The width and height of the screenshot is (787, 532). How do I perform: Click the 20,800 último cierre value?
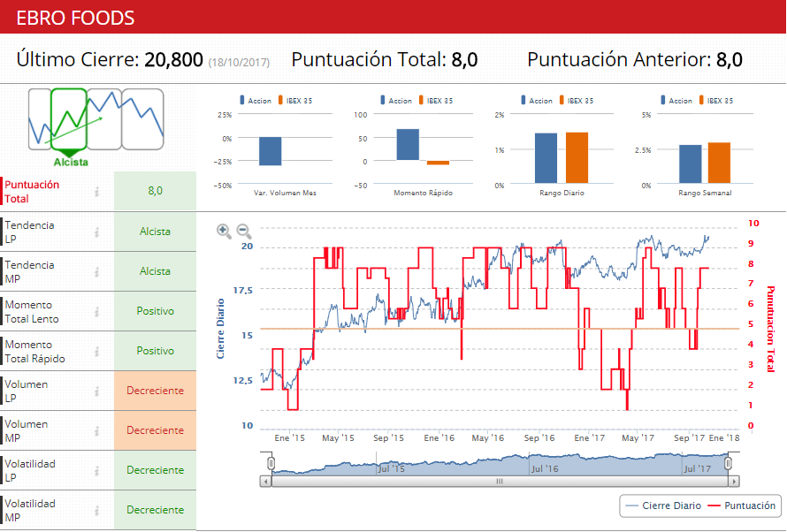tap(173, 60)
